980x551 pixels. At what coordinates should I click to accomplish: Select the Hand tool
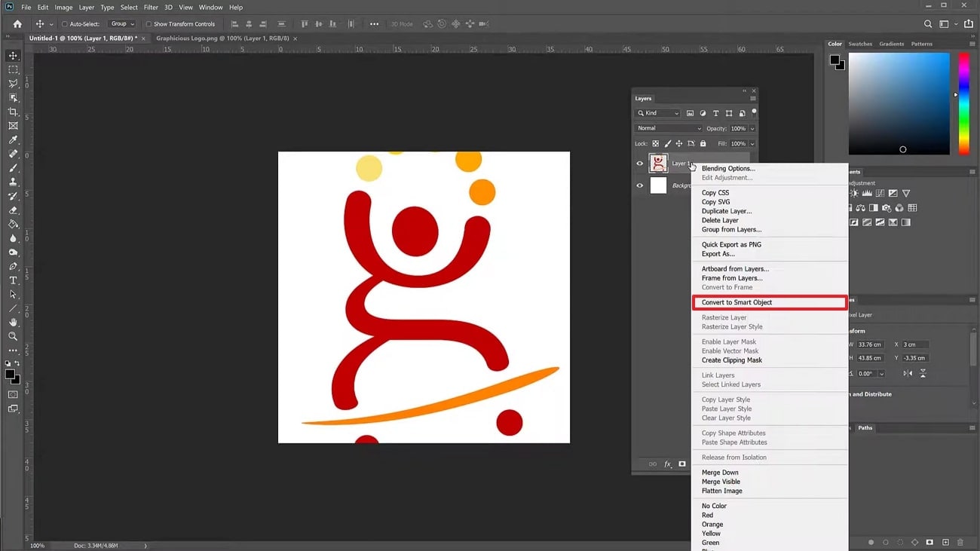click(13, 323)
